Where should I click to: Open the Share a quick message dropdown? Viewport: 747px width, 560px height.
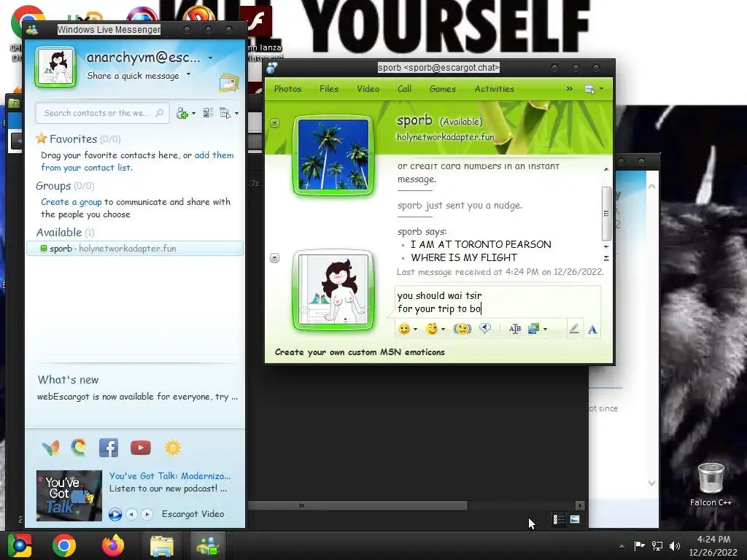click(x=189, y=74)
